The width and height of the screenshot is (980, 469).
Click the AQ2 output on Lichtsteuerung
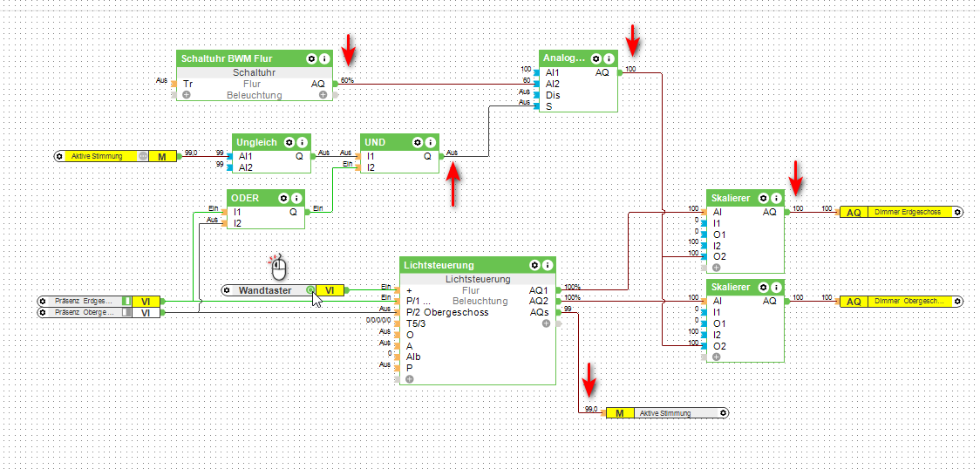coord(539,301)
